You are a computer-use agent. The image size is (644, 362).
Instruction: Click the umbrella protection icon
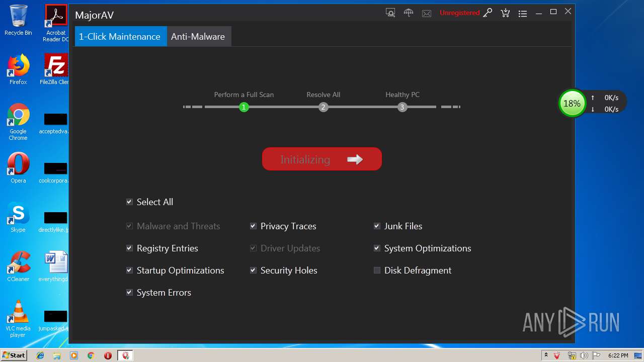point(409,13)
